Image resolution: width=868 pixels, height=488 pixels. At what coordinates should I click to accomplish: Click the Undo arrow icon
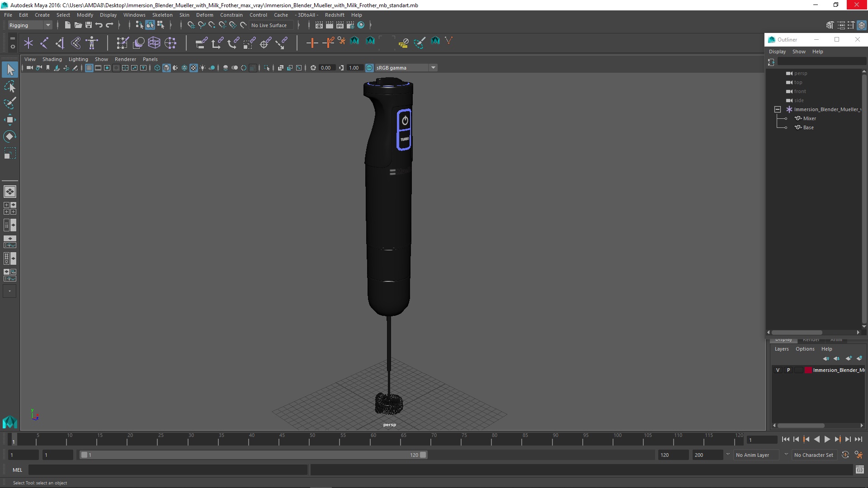click(99, 25)
